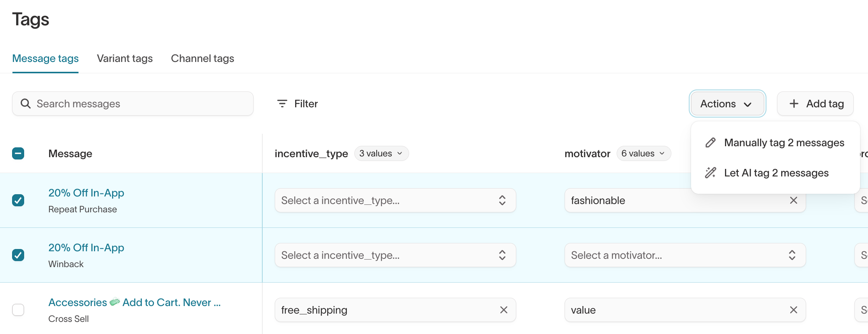
Task: Click the Message column header
Action: (x=70, y=153)
